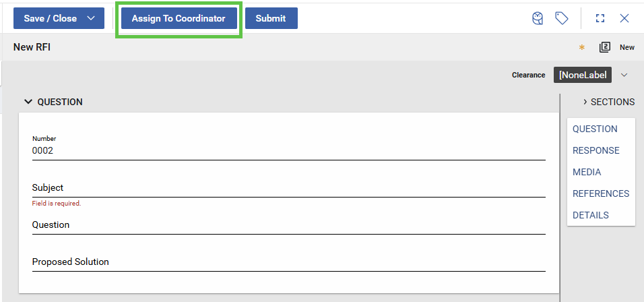The image size is (644, 302).
Task: Open the tag labels icon
Action: [x=561, y=19]
